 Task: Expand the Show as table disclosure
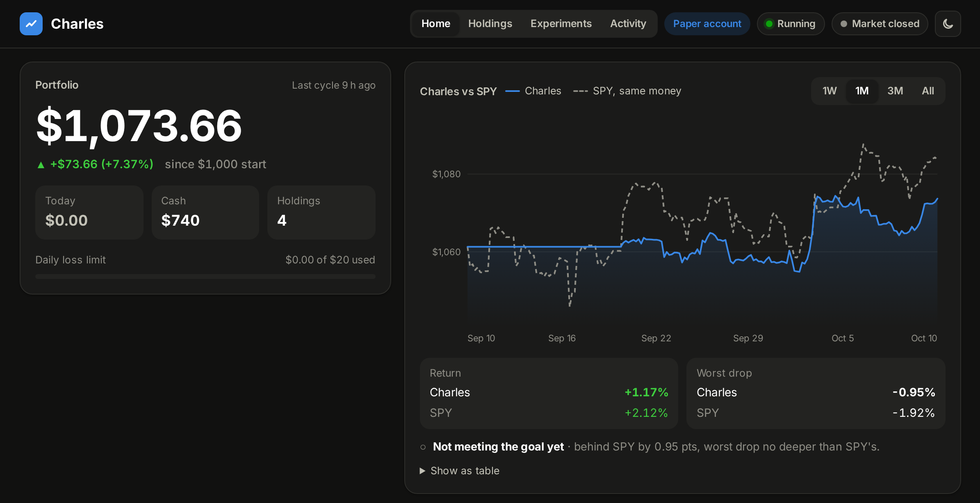pyautogui.click(x=460, y=471)
